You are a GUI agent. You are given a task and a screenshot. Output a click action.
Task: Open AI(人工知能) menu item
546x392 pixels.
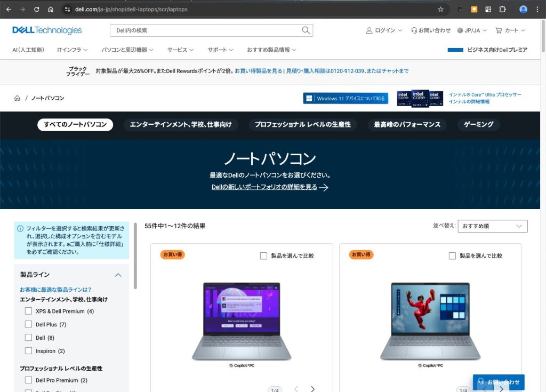28,50
